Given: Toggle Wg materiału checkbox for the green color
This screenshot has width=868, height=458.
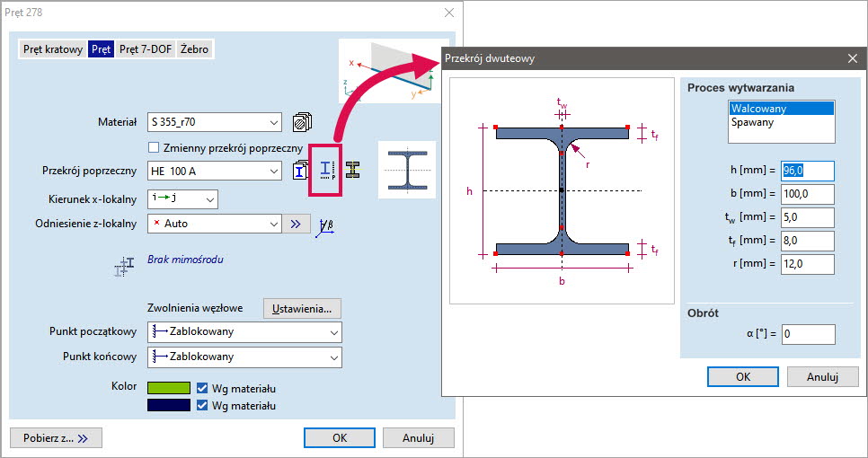Looking at the screenshot, I should 202,388.
